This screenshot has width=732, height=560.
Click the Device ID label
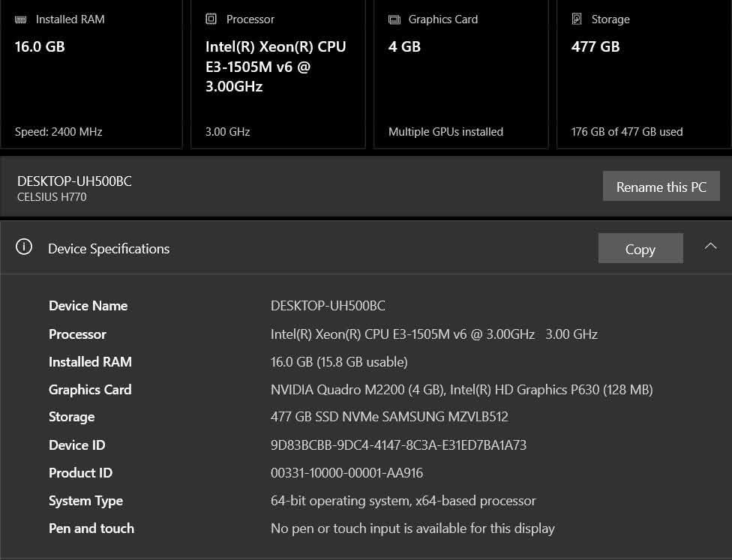77,445
